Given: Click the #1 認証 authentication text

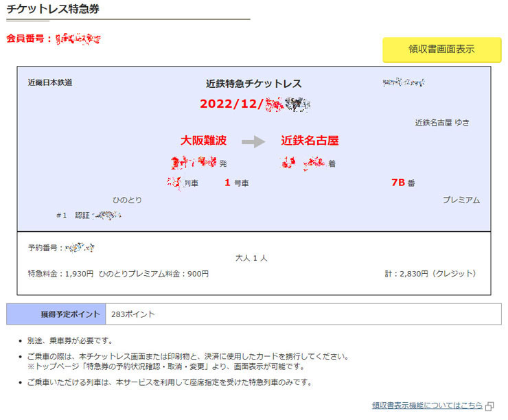Looking at the screenshot, I should [73, 215].
